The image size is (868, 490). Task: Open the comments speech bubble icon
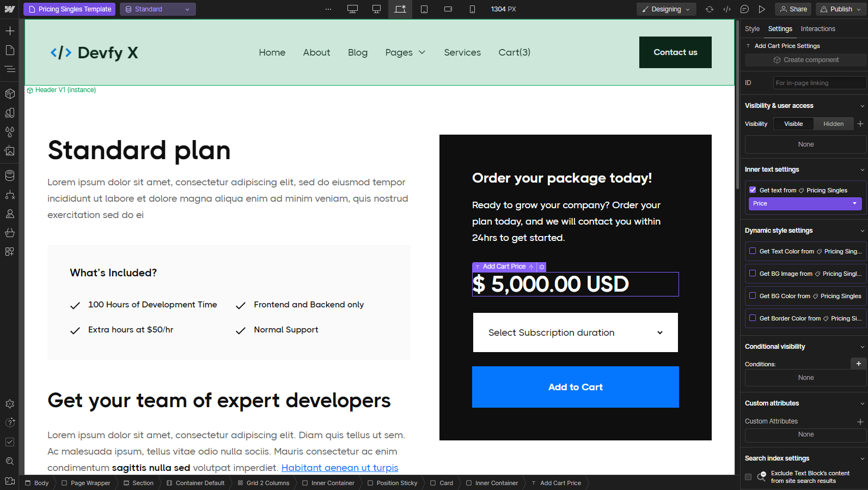(744, 9)
